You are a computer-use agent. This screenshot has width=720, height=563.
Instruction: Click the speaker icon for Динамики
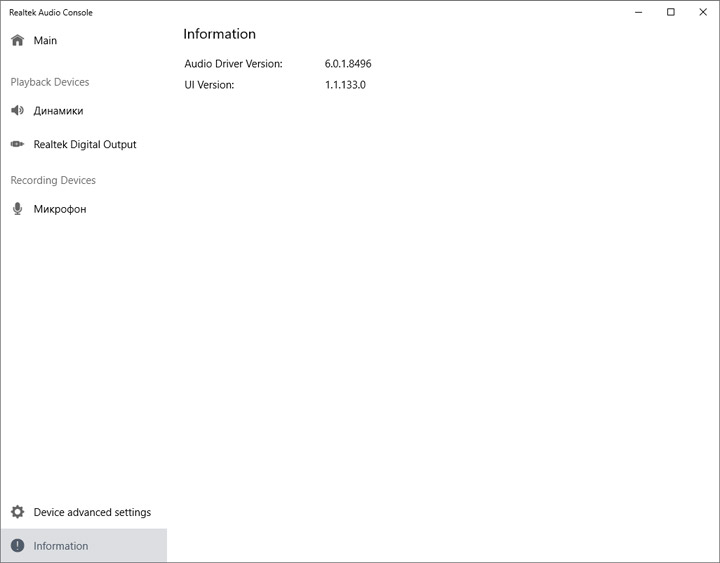tap(17, 110)
